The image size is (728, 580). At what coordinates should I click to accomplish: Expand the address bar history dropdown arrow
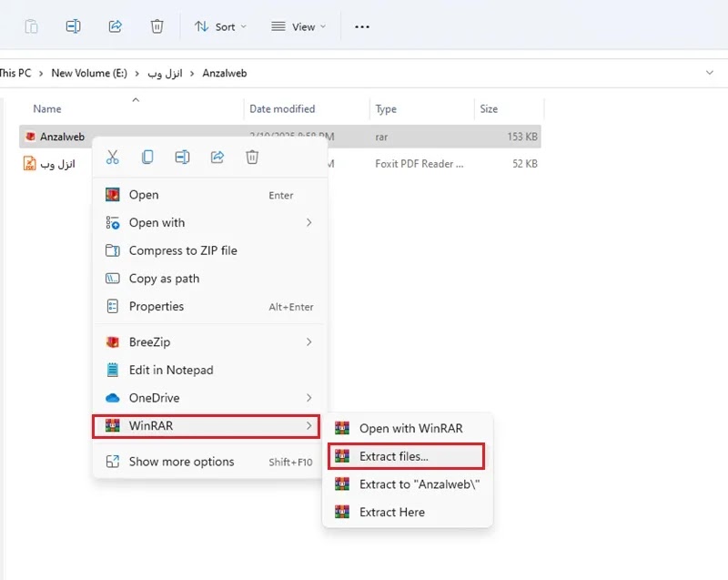(710, 73)
